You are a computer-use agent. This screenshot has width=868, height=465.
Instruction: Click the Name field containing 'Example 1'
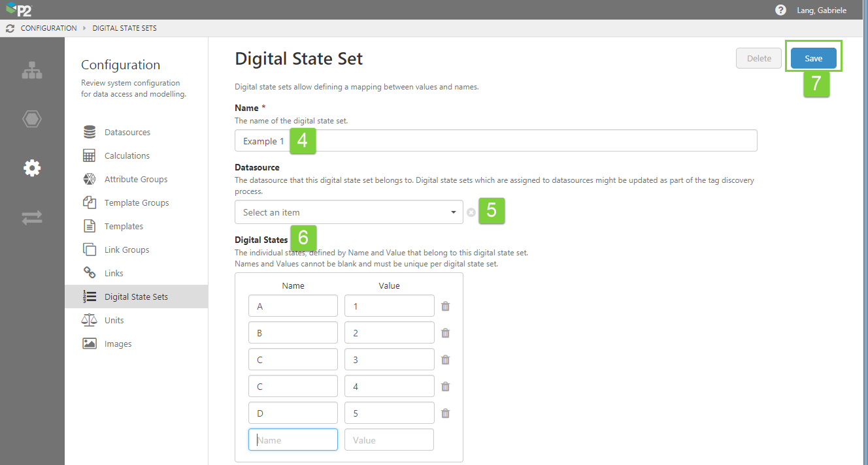click(x=495, y=141)
